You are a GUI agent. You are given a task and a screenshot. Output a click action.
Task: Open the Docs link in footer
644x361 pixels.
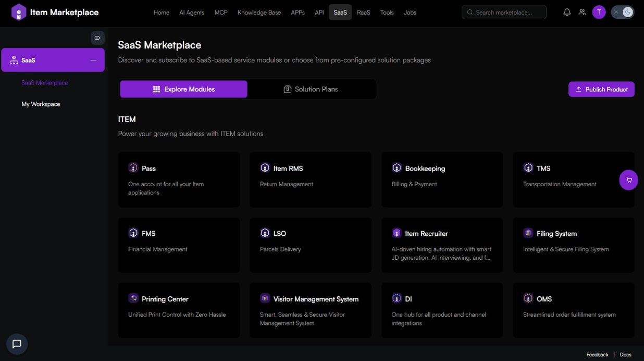(625, 355)
